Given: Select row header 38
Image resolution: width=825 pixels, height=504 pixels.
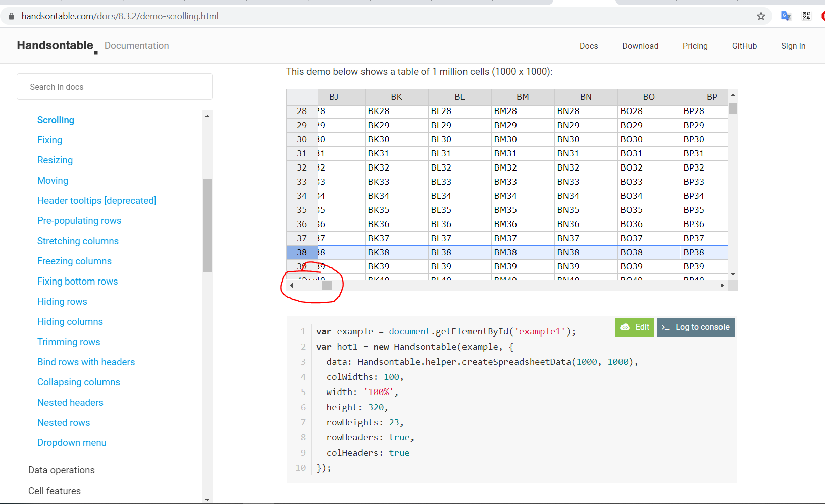Looking at the screenshot, I should tap(302, 252).
